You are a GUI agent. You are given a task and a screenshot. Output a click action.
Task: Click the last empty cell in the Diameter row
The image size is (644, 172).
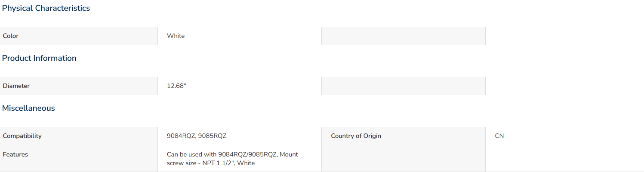(x=565, y=86)
